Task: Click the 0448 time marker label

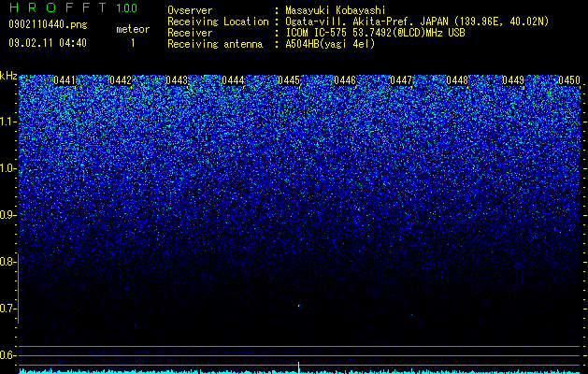Action: [x=457, y=80]
